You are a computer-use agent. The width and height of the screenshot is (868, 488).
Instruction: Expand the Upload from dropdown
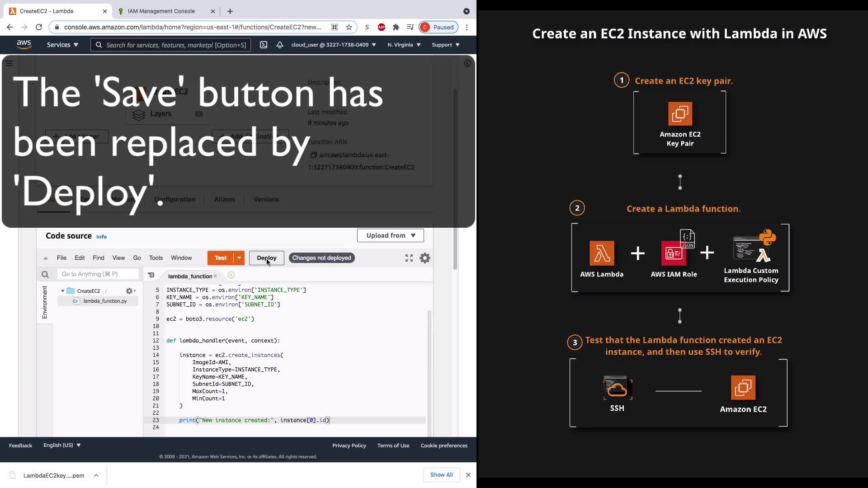390,235
